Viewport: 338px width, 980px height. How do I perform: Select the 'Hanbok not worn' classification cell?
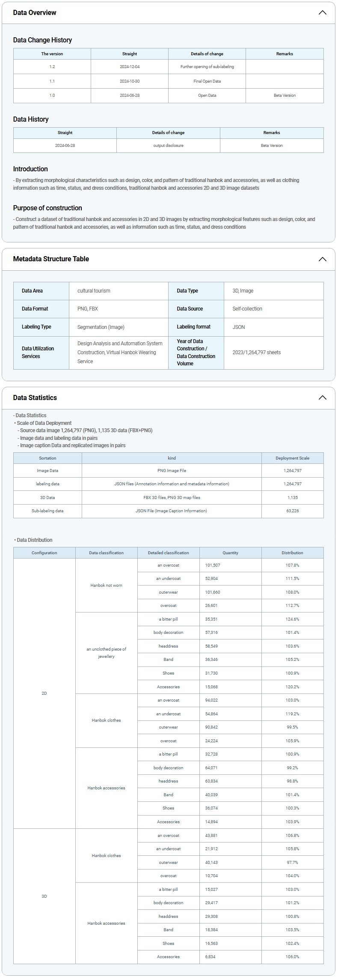click(x=106, y=586)
